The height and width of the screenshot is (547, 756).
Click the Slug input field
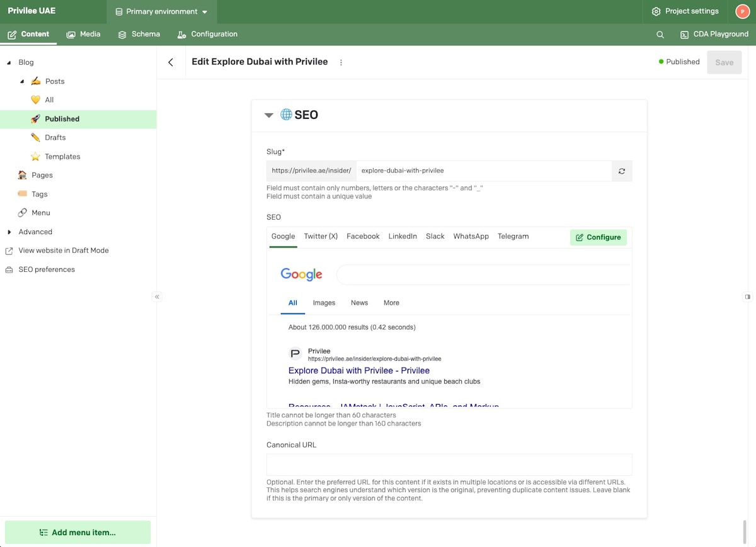pyautogui.click(x=484, y=171)
